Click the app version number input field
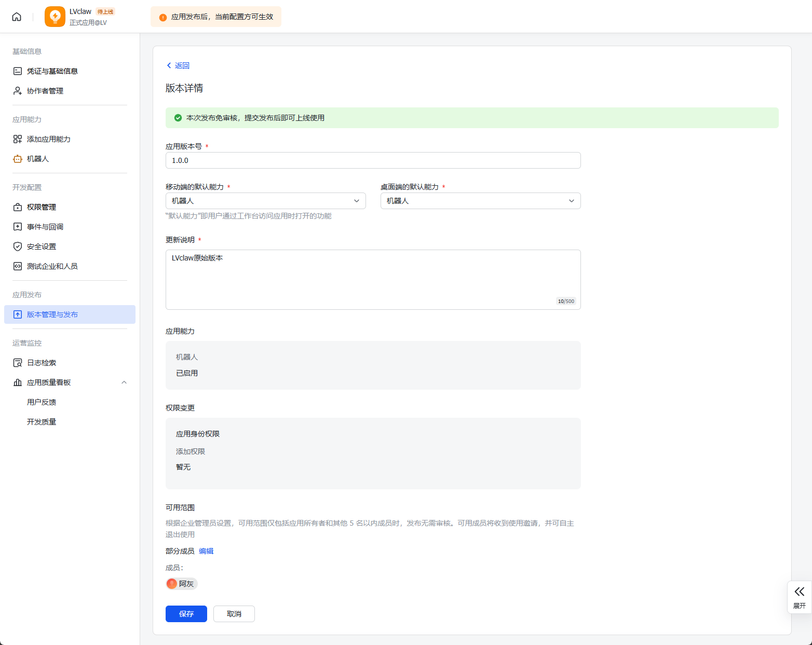812x645 pixels. (x=373, y=160)
